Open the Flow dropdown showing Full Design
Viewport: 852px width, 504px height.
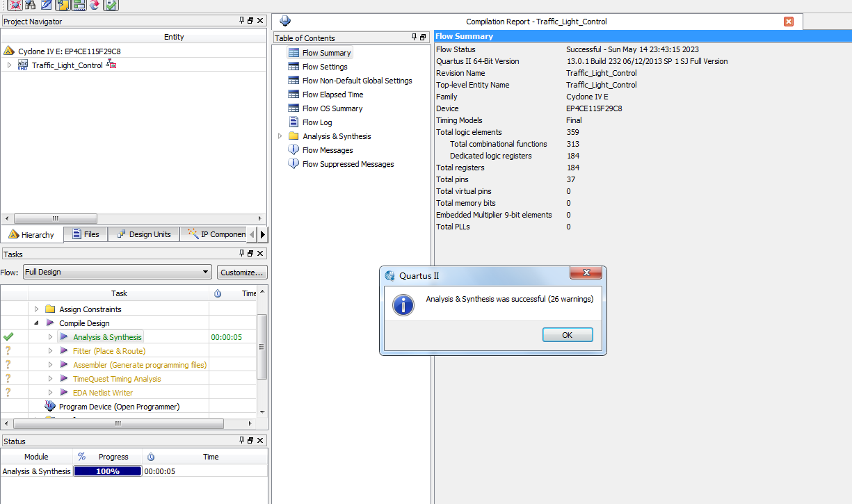coord(118,272)
